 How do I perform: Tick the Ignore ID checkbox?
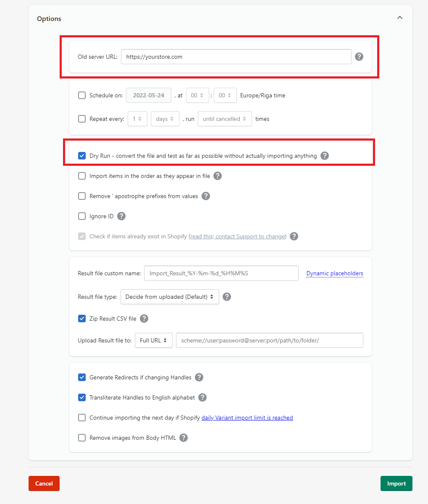click(82, 216)
